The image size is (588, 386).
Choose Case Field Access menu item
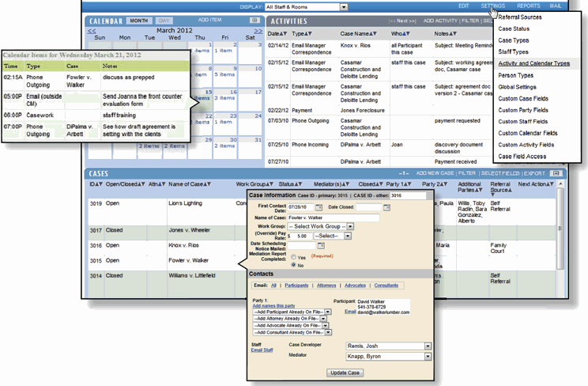click(x=522, y=157)
